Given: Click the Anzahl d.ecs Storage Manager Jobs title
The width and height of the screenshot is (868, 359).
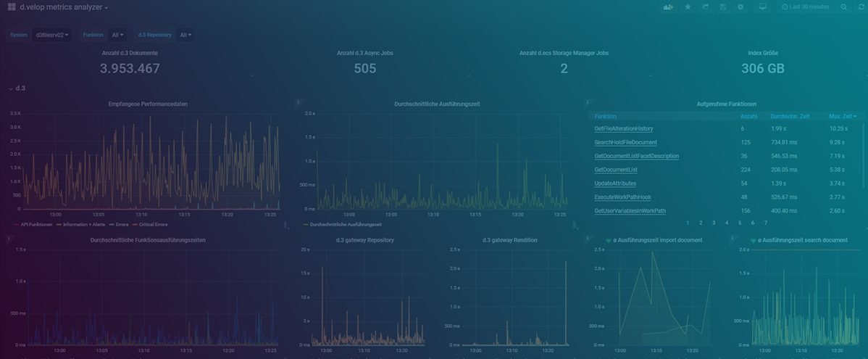Looking at the screenshot, I should pyautogui.click(x=564, y=53).
